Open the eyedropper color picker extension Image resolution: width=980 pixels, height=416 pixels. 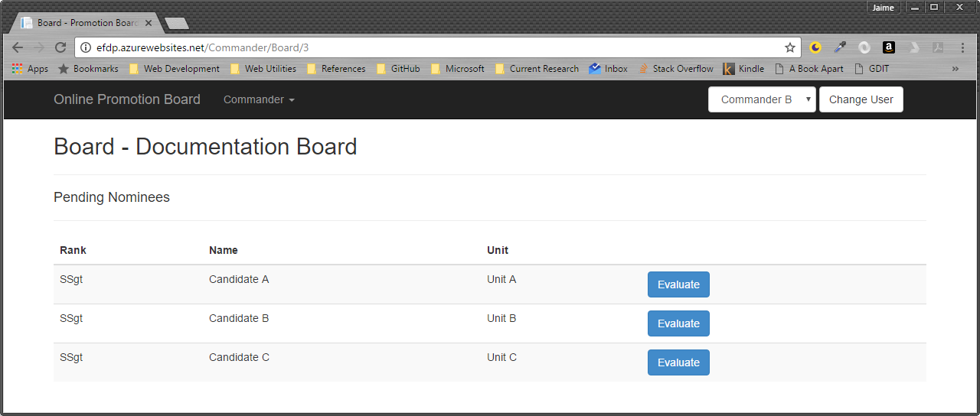(840, 47)
